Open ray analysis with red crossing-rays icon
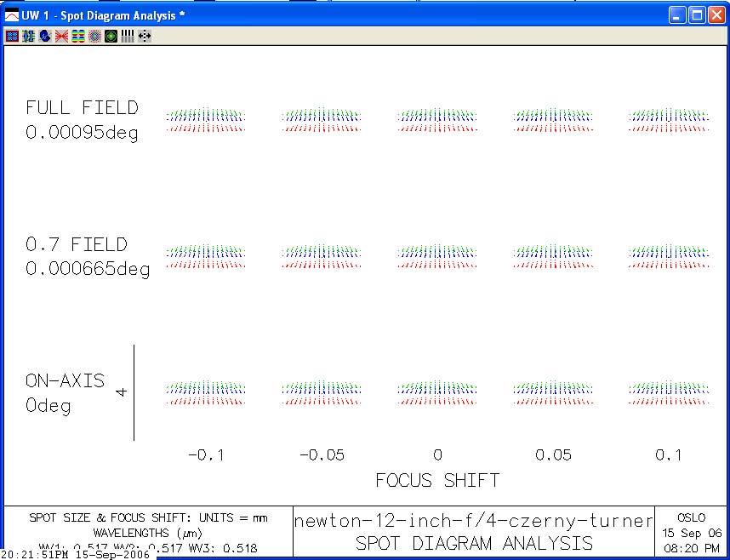The height and width of the screenshot is (560, 730). (x=61, y=37)
